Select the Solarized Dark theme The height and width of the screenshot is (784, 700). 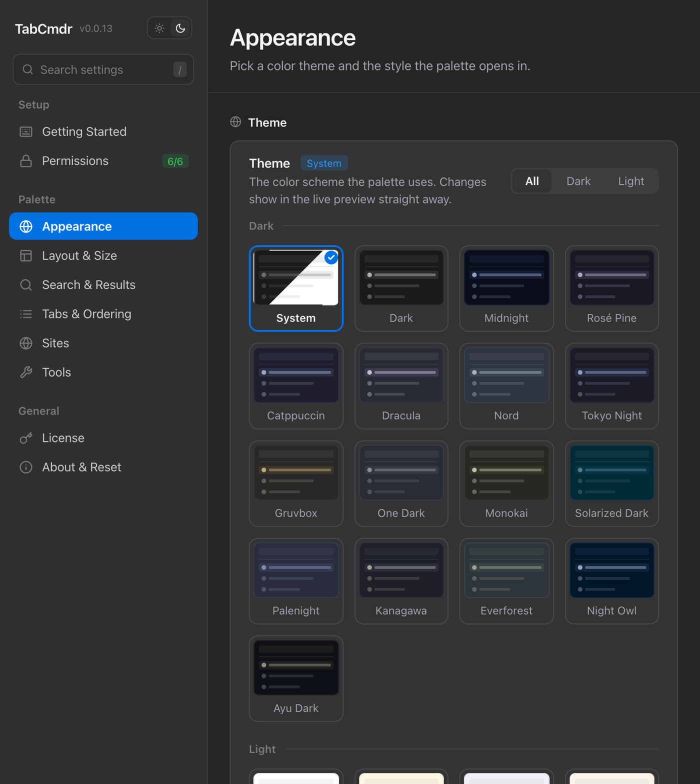coord(612,483)
